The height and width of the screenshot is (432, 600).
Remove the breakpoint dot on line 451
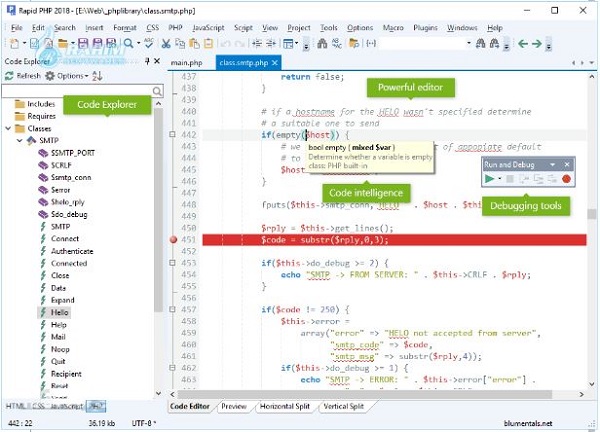[173, 240]
